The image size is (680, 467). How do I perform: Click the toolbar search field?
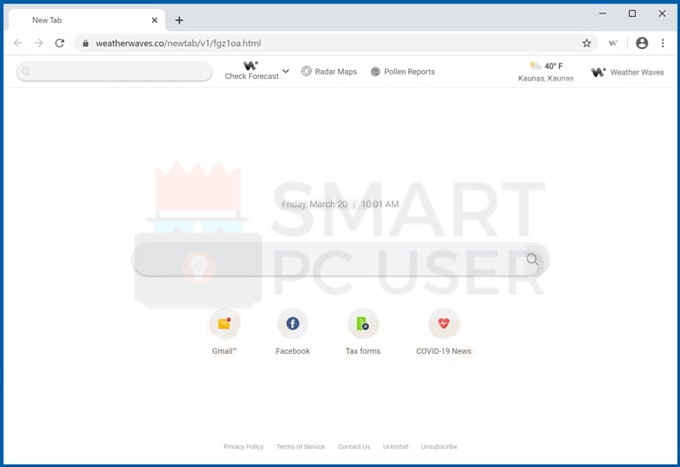[x=114, y=72]
